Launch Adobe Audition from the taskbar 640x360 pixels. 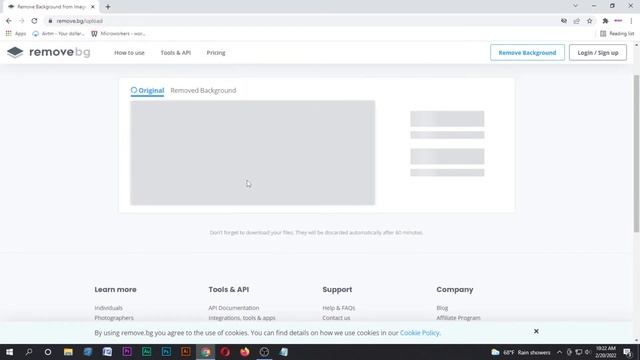(x=147, y=352)
